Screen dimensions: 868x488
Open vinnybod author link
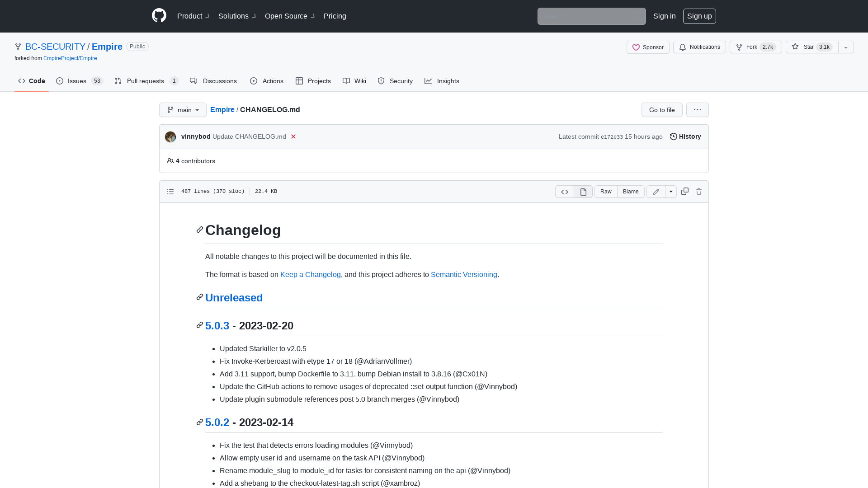[196, 136]
